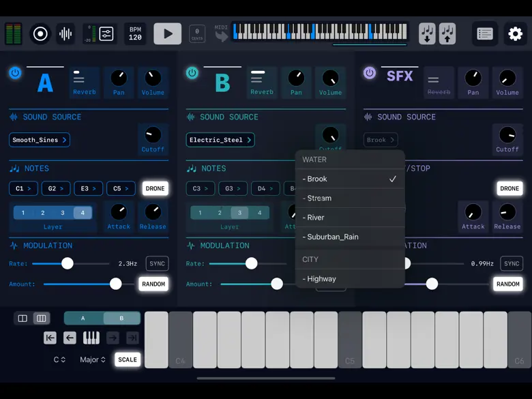The image size is (532, 399).
Task: Click the Rate slider handle in layer A
Action: pyautogui.click(x=67, y=263)
